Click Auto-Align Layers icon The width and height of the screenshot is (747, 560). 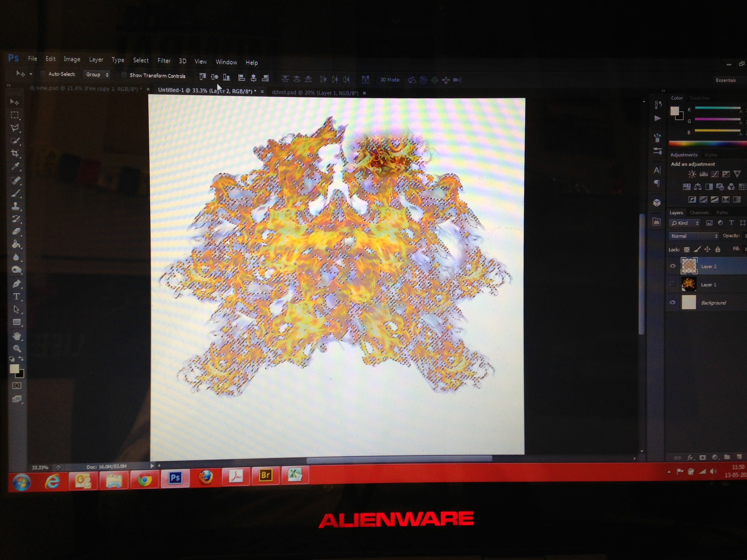coord(365,80)
